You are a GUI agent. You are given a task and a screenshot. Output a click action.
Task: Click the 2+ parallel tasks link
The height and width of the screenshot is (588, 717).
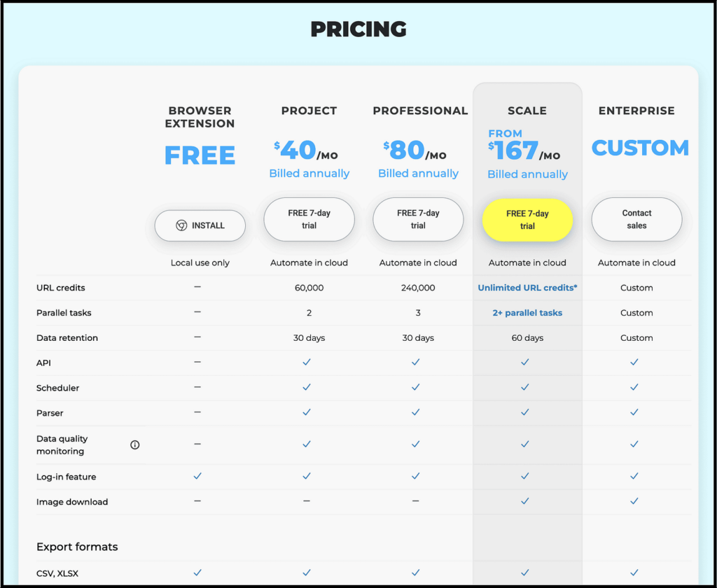pyautogui.click(x=527, y=312)
